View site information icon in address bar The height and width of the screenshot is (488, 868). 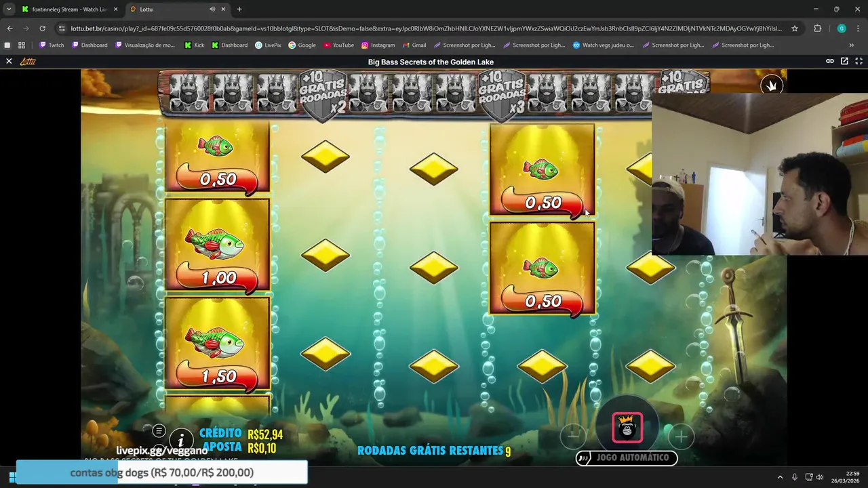[62, 28]
